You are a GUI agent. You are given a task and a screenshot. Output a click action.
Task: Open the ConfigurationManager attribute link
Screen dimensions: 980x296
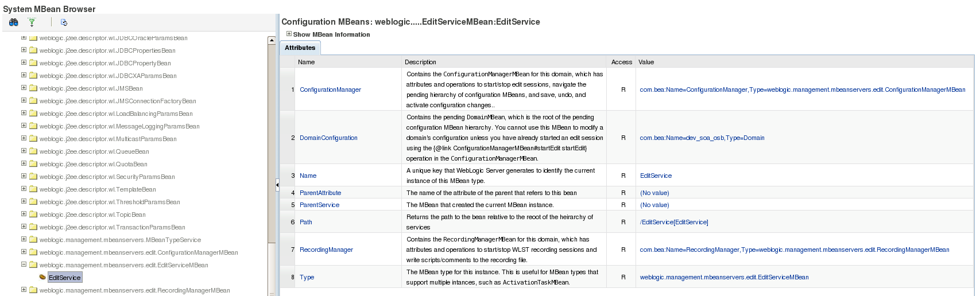click(x=330, y=89)
